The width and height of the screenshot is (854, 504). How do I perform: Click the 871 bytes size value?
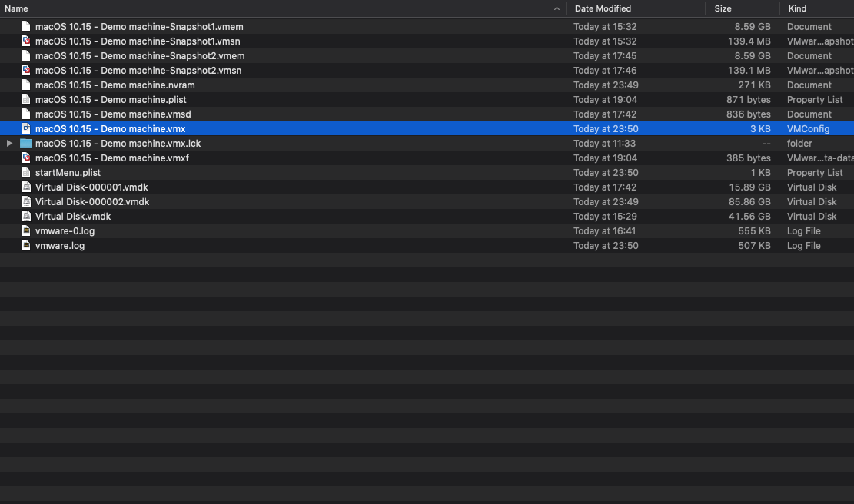[749, 100]
